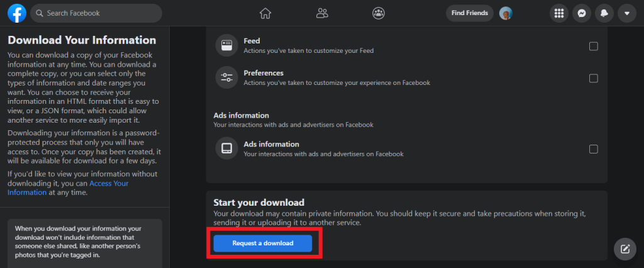This screenshot has width=644, height=268.
Task: Open Messenger icon
Action: pyautogui.click(x=582, y=13)
